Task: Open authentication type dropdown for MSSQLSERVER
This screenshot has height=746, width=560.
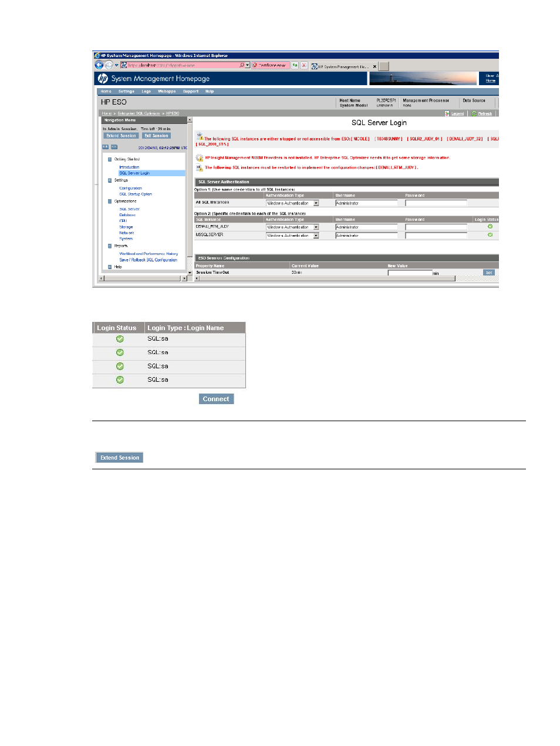Action: 316,236
